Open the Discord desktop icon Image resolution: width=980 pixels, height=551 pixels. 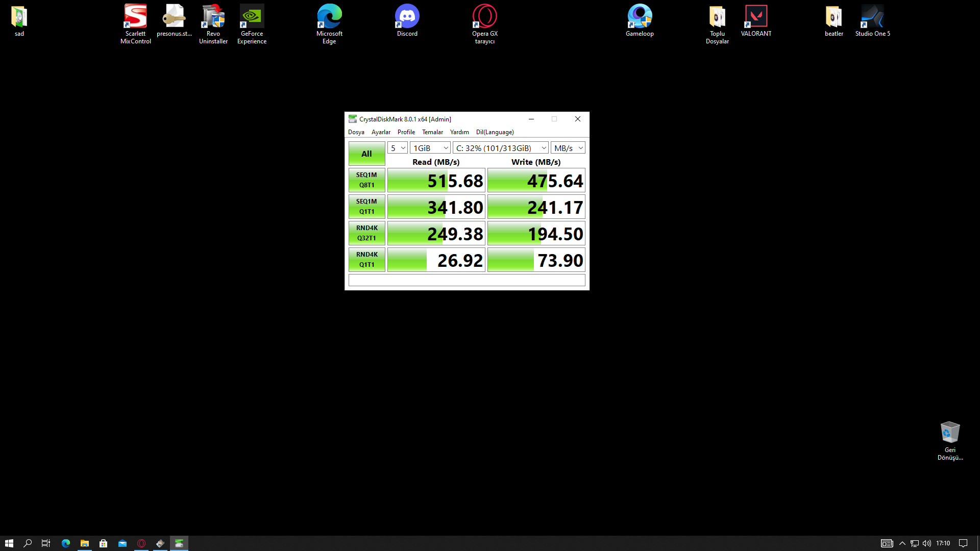(407, 17)
